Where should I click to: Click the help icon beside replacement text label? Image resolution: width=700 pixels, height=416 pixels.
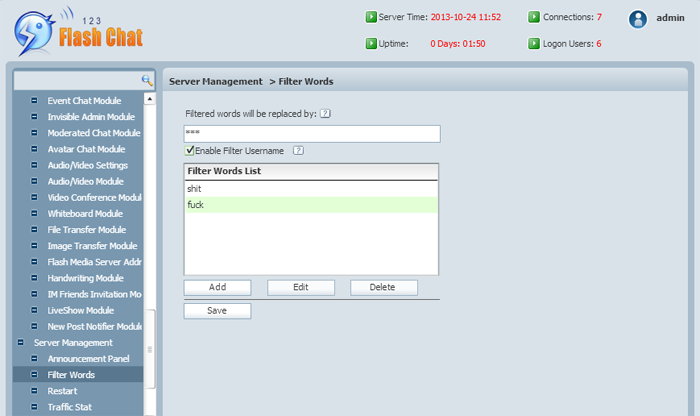[325, 114]
